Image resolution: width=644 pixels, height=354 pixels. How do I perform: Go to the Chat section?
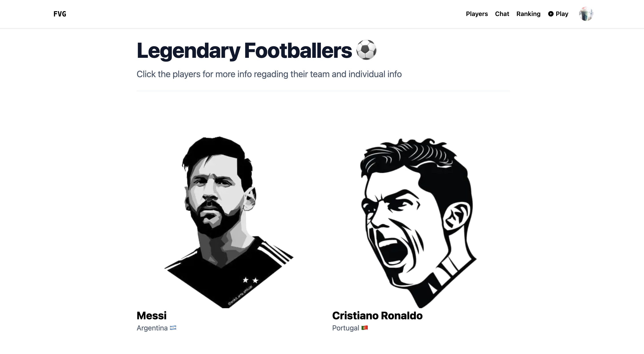point(502,14)
